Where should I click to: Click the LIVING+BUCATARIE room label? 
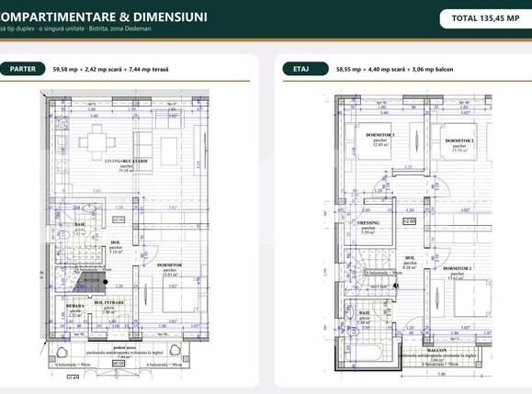point(126,161)
